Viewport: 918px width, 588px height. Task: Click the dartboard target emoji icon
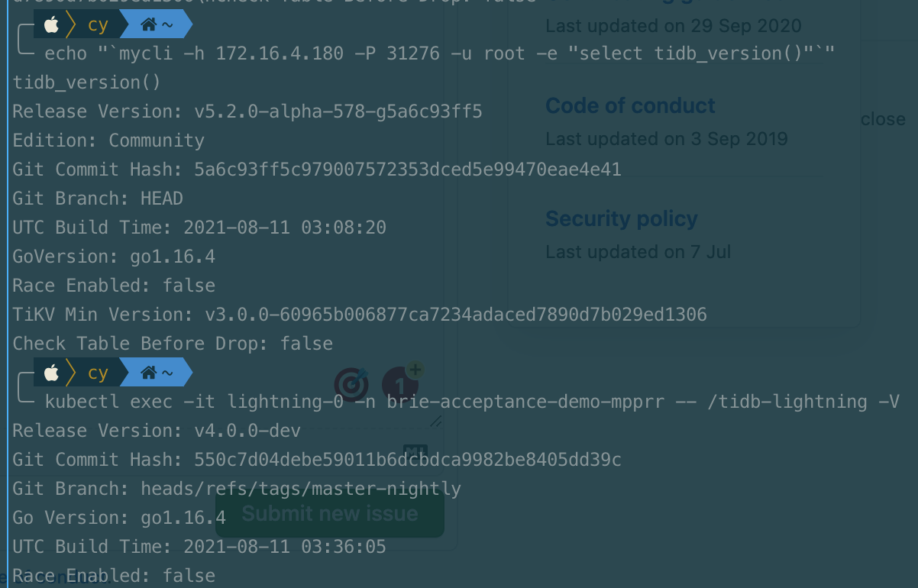click(x=351, y=386)
